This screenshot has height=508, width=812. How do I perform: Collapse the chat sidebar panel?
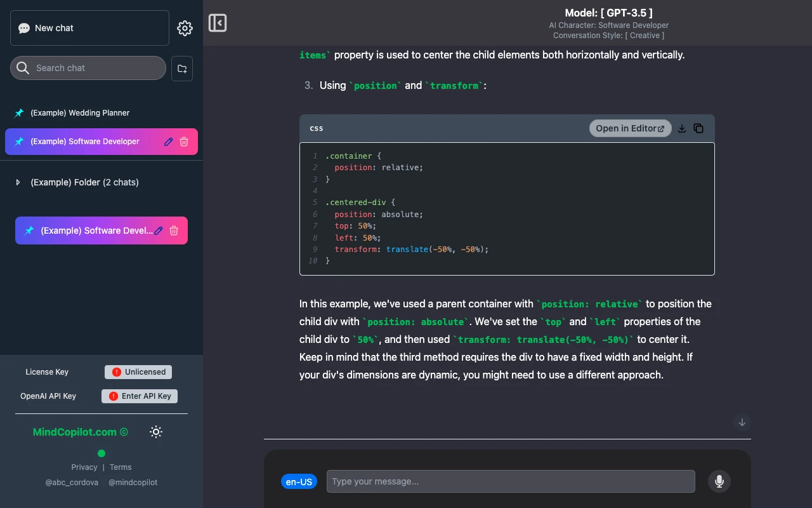pyautogui.click(x=218, y=23)
